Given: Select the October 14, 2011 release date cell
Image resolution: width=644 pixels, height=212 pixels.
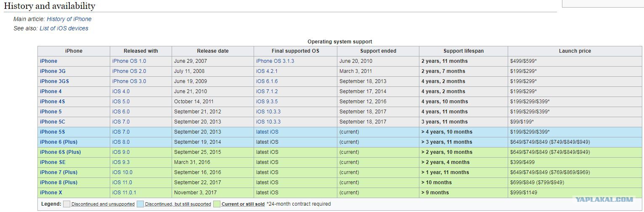Looking at the screenshot, I should [213, 102].
